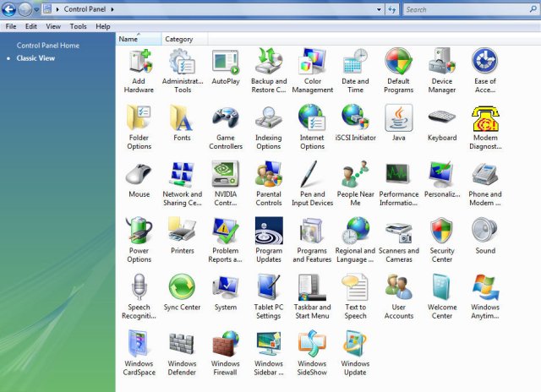This screenshot has height=392, width=541.
Task: Open Sound settings
Action: click(x=485, y=237)
